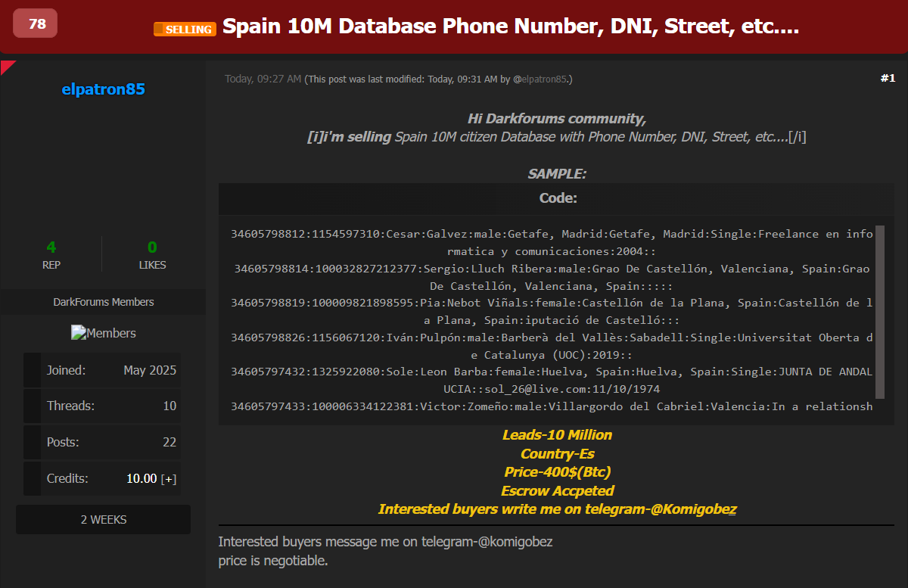Click the LIKES count 0
The image size is (908, 588).
tap(152, 247)
